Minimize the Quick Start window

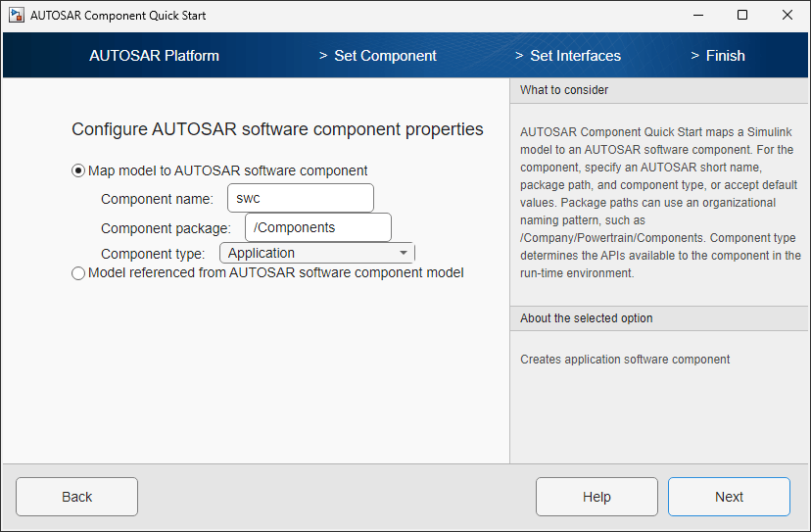click(698, 15)
